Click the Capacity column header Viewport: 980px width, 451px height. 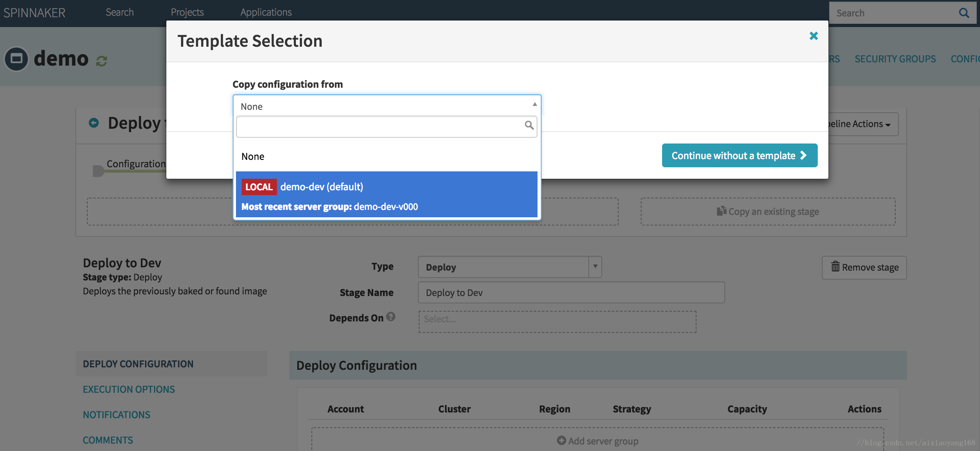click(x=747, y=409)
